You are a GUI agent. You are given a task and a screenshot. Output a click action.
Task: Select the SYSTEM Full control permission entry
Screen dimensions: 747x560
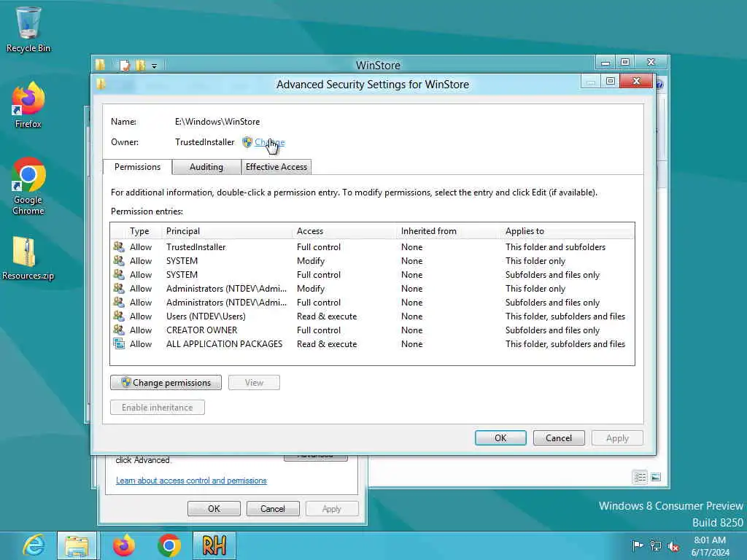pos(372,274)
